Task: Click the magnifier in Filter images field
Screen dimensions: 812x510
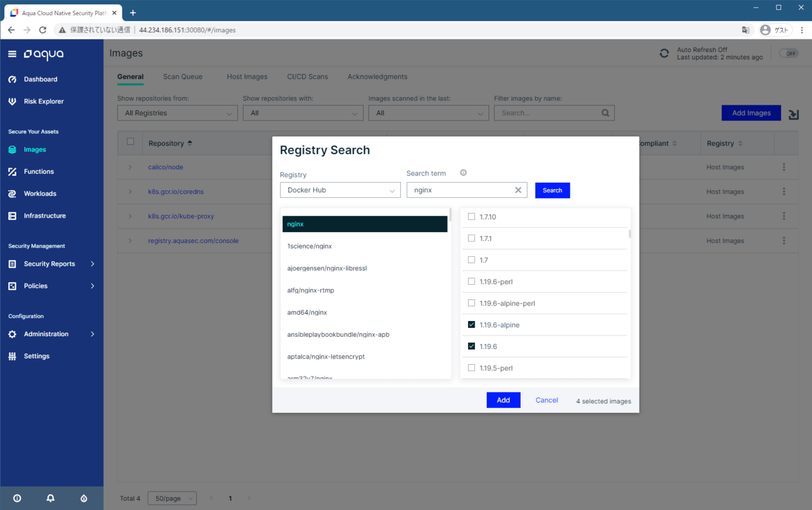Action: pos(605,113)
